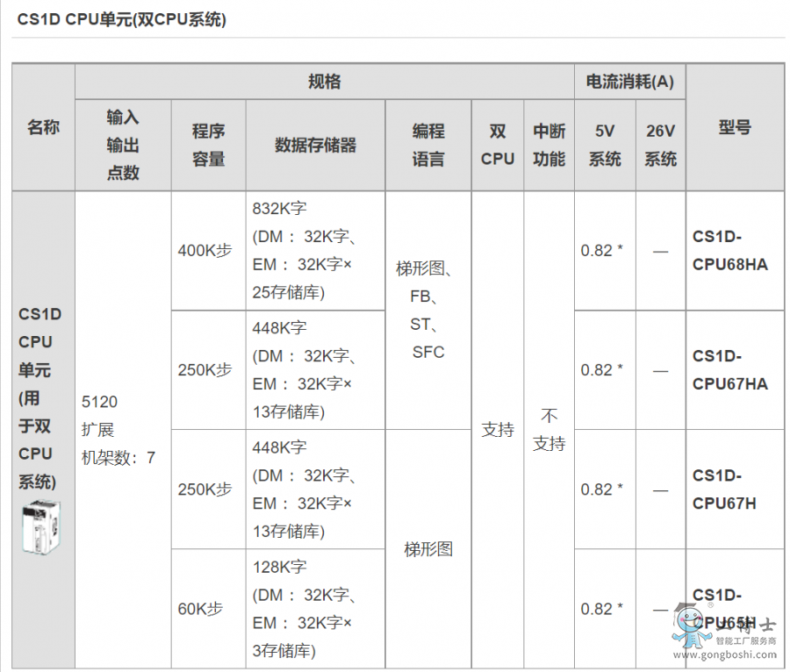The image size is (790, 672).
Task: Select the CS1D-CPU67HA model name
Action: (729, 369)
